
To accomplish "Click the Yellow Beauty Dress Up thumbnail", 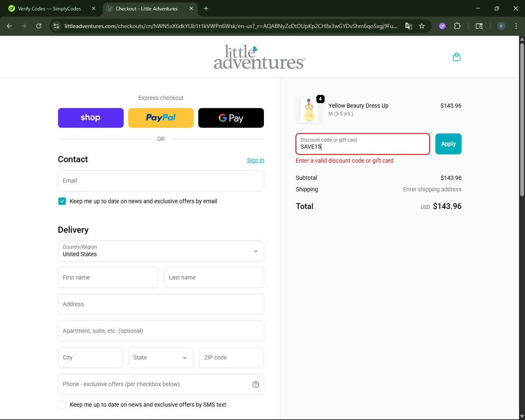I will 309,110.
